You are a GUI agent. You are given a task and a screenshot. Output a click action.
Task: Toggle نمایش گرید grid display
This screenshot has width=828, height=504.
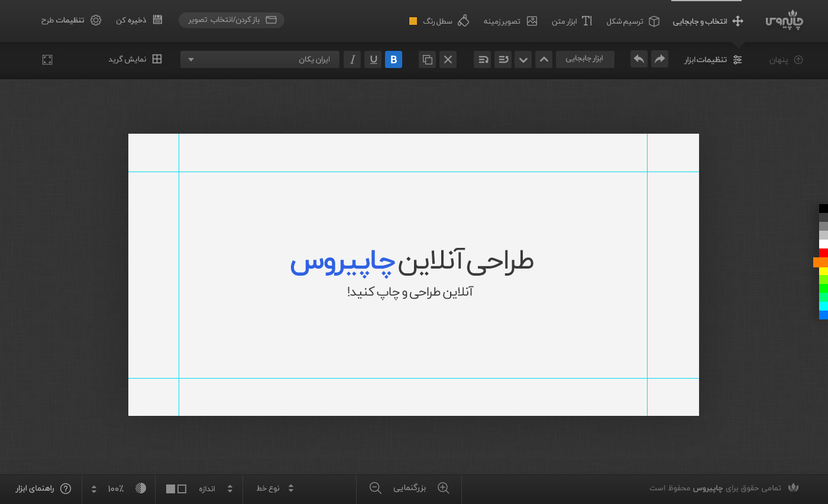135,59
